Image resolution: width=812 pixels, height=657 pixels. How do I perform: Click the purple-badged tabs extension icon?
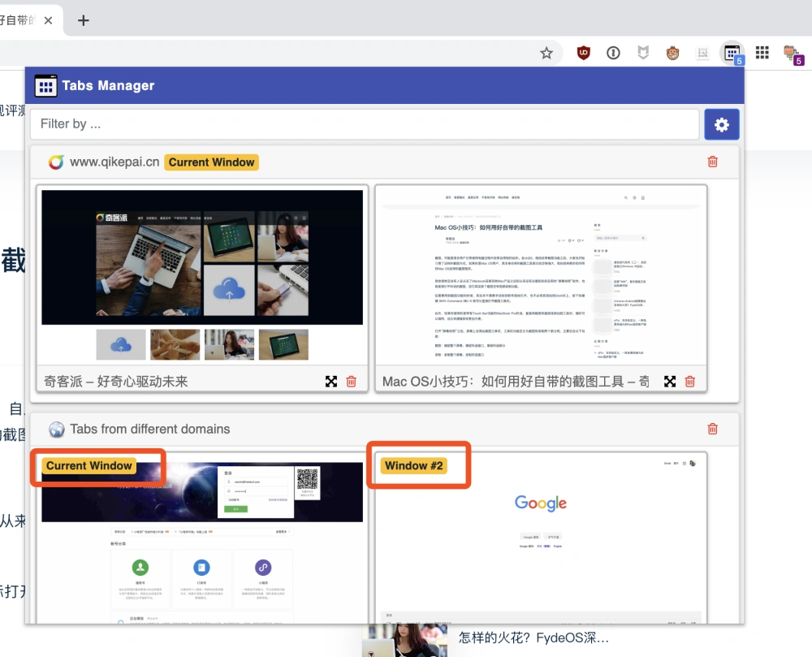click(x=793, y=54)
